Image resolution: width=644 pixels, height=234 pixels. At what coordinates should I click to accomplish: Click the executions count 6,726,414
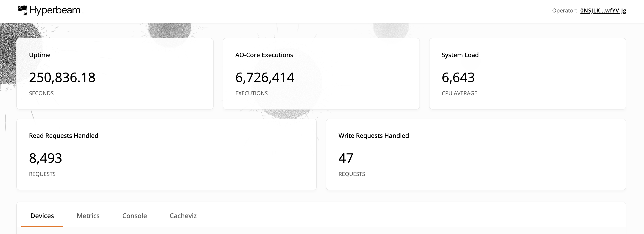tap(265, 77)
